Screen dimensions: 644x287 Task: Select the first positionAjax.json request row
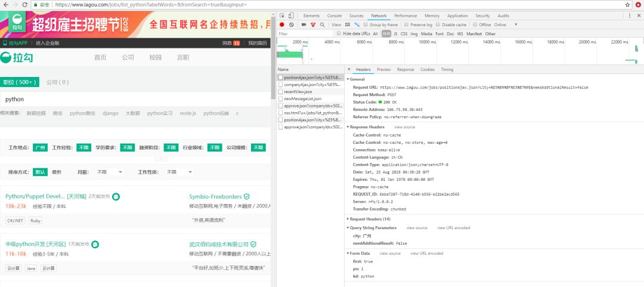311,78
